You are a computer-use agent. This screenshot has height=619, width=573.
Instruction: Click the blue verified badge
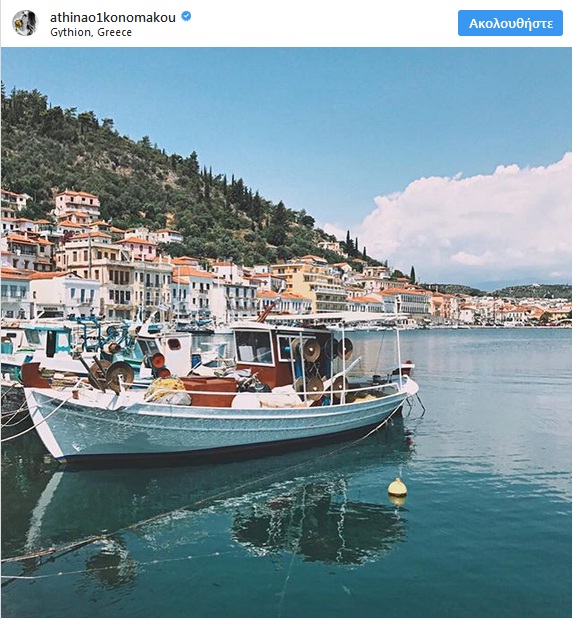coord(186,17)
